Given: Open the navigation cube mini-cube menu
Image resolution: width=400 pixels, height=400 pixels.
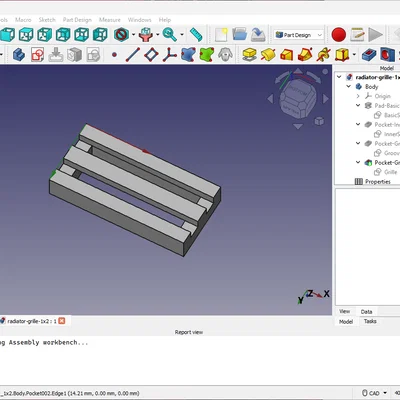Looking at the screenshot, I should pyautogui.click(x=319, y=121).
